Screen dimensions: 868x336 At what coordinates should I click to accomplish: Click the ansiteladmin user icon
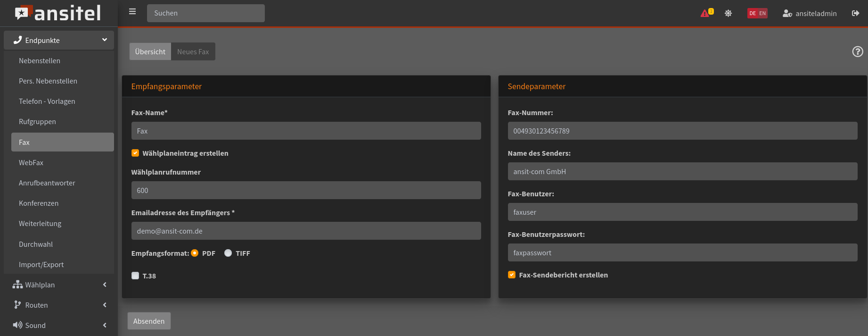tap(787, 13)
